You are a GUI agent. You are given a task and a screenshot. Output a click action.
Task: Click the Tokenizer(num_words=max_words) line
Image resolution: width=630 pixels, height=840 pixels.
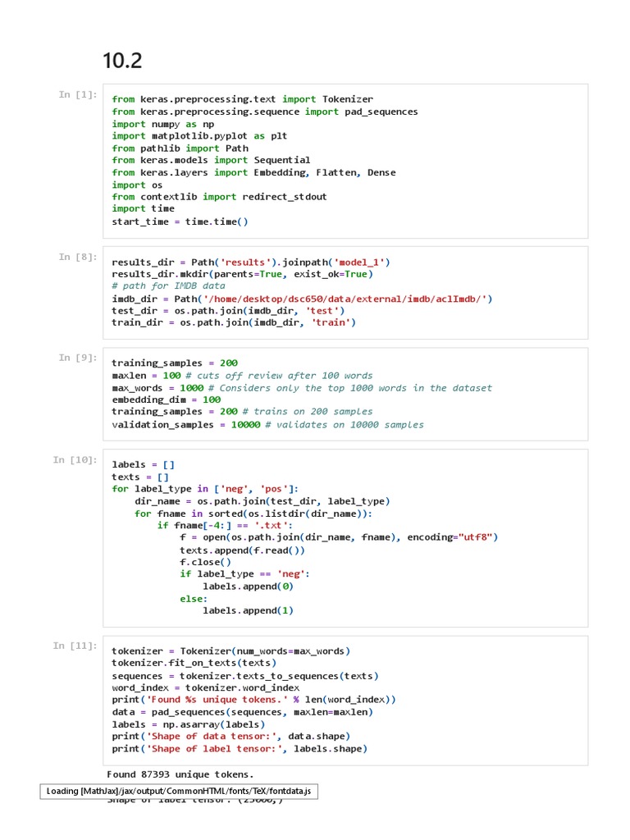[x=231, y=651]
